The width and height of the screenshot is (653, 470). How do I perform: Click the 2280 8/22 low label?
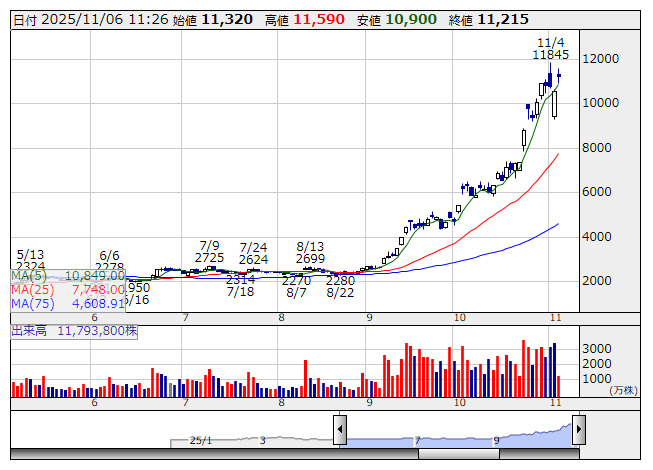[x=340, y=287]
